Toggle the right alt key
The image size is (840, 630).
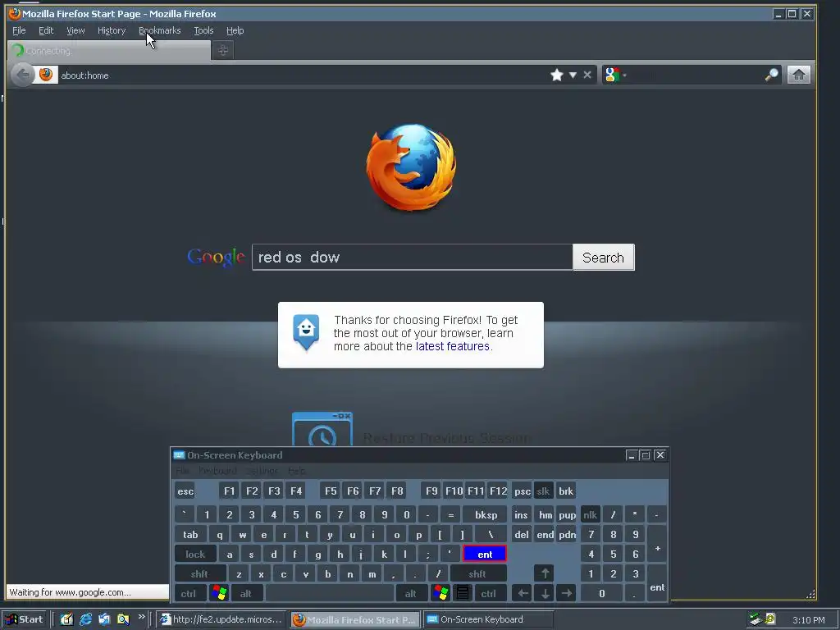coord(410,594)
